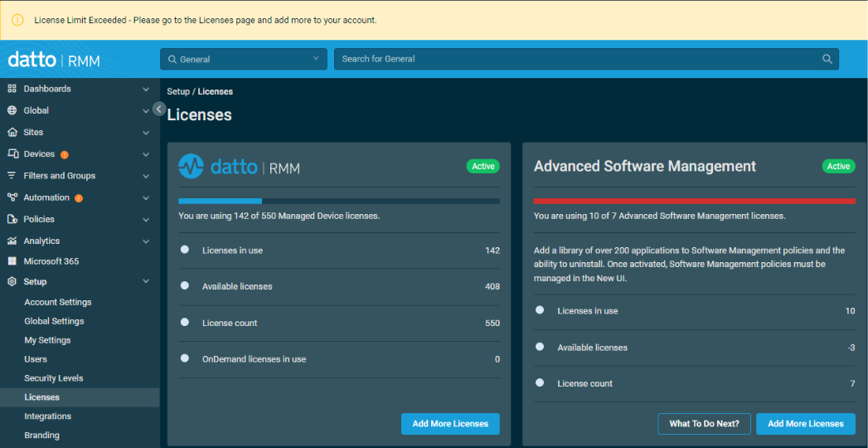The image size is (868, 448).
Task: Click Active badge on Advanced Software Management
Action: point(838,166)
